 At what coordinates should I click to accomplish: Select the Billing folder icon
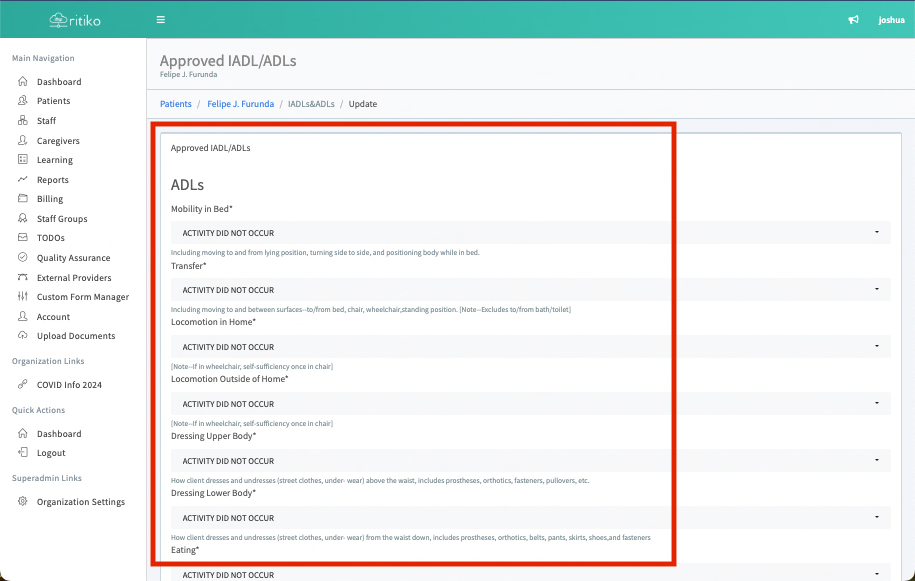[23, 199]
